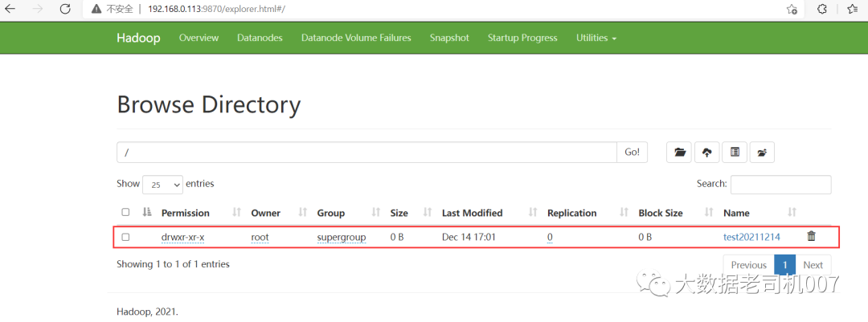This screenshot has height=322, width=868.
Task: Click the folder button right of the list icon
Action: coord(761,152)
